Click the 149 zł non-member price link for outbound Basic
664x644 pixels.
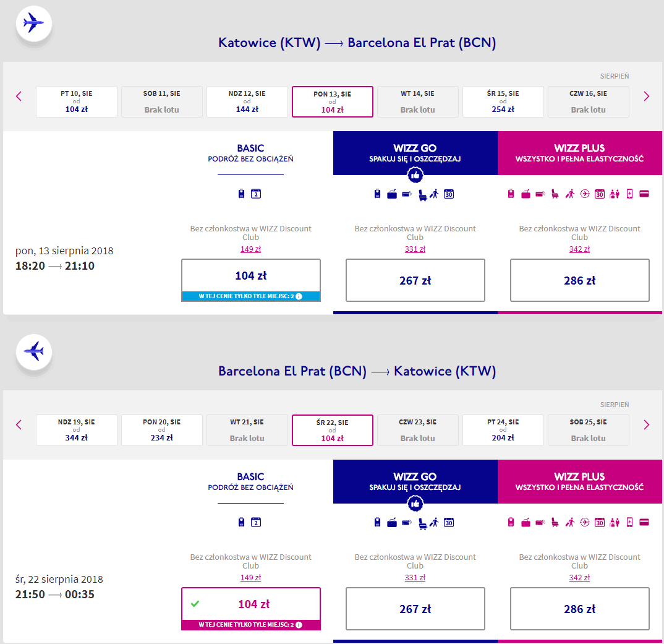[x=250, y=249]
